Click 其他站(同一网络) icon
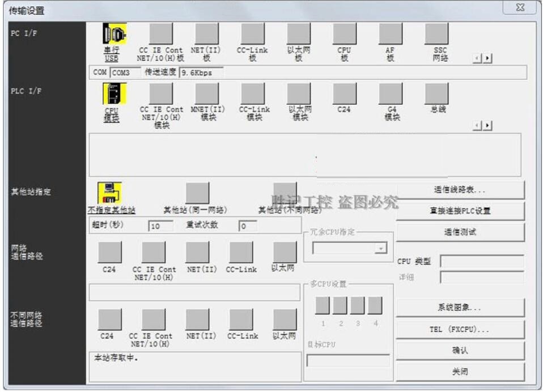543x392 pixels. (x=197, y=193)
